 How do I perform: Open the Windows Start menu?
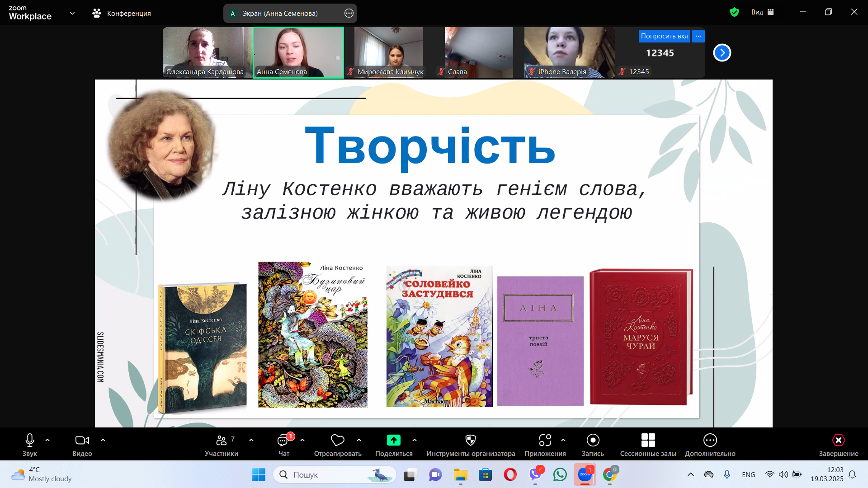pyautogui.click(x=259, y=475)
